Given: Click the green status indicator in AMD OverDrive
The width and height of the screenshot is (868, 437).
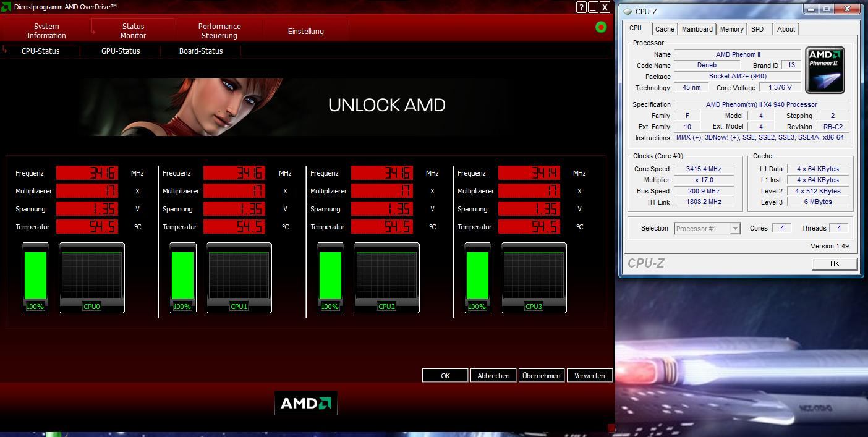Looking at the screenshot, I should pyautogui.click(x=600, y=27).
